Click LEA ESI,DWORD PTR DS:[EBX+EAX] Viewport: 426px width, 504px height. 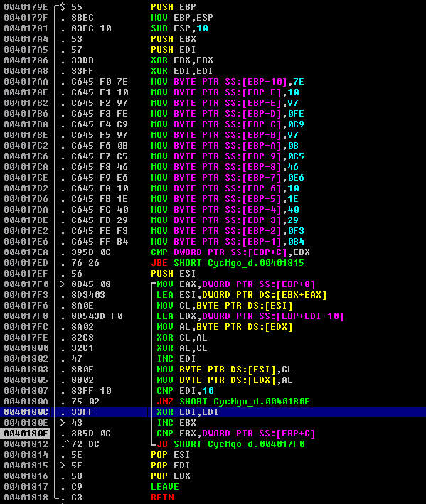click(x=242, y=295)
